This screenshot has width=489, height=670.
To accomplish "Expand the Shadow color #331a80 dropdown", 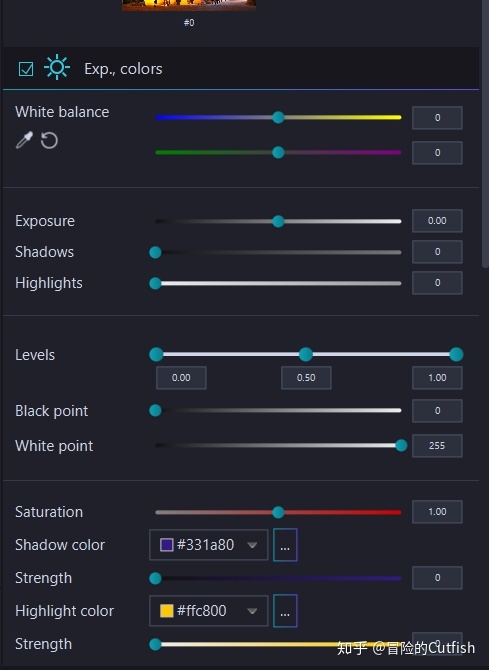I will click(252, 545).
